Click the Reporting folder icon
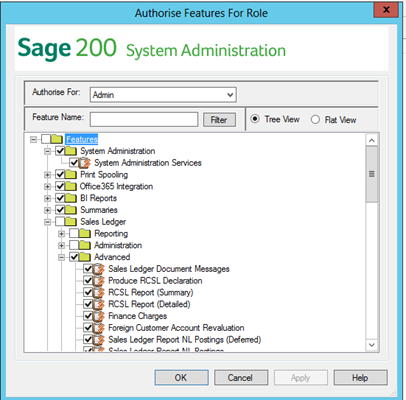Image resolution: width=406 pixels, height=400 pixels. tap(85, 233)
